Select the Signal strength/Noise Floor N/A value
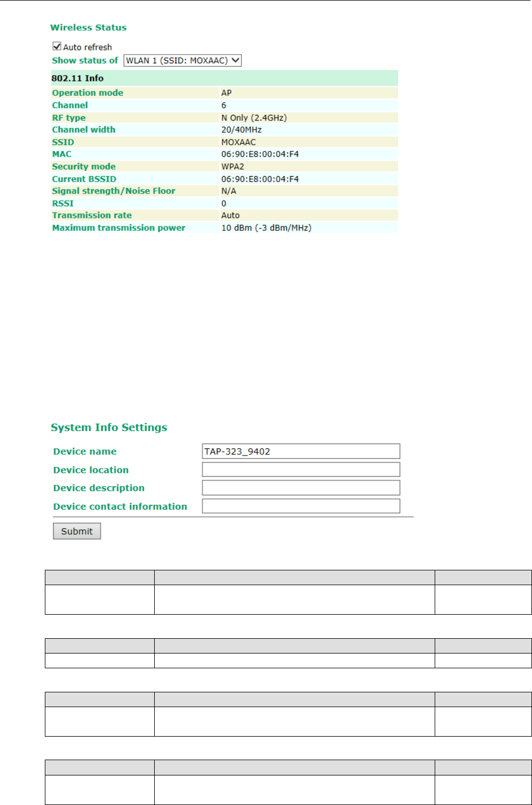The width and height of the screenshot is (532, 805). 229,191
